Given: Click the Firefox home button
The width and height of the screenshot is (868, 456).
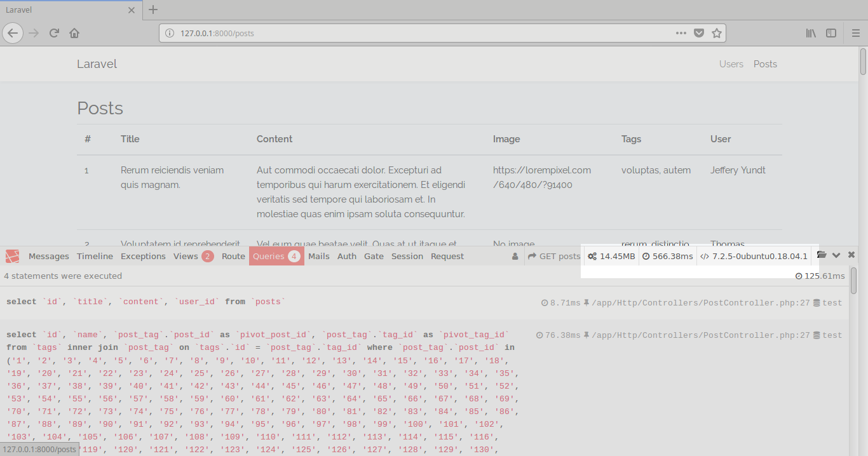Looking at the screenshot, I should [74, 33].
